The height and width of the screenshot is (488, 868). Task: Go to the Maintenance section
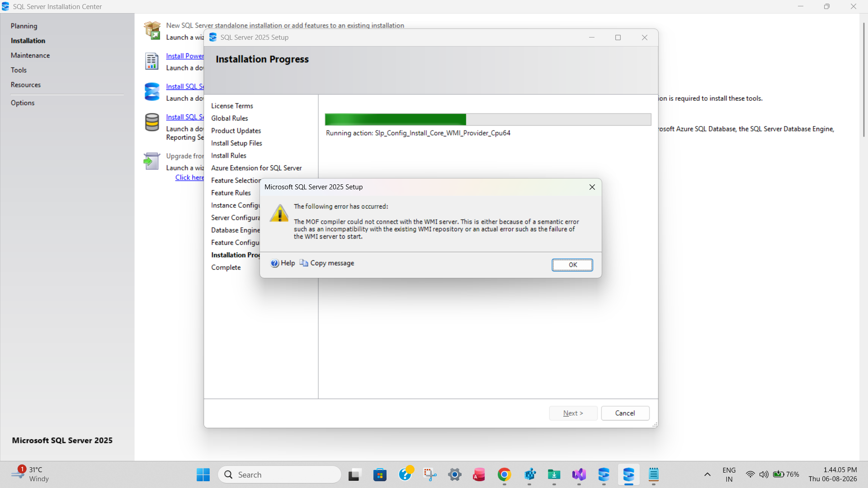pyautogui.click(x=30, y=56)
